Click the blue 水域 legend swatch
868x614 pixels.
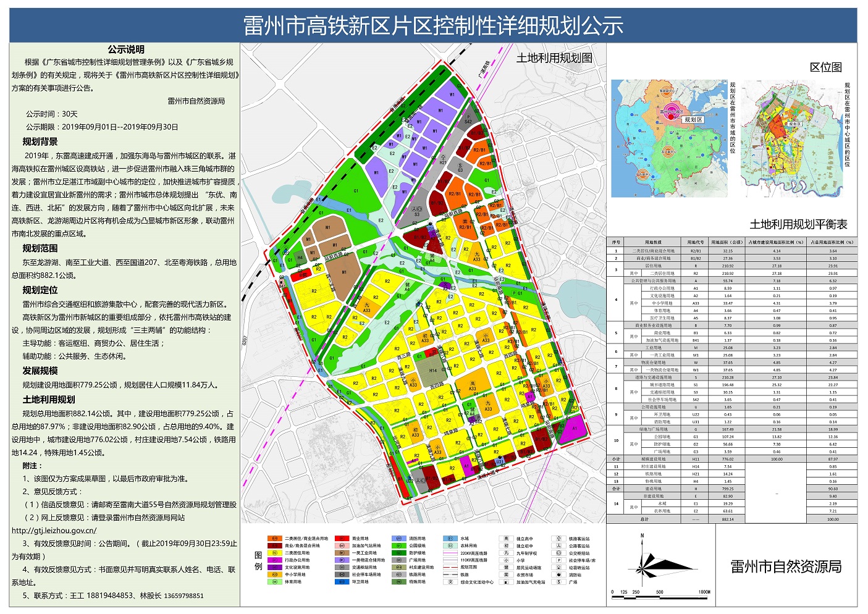pyautogui.click(x=451, y=539)
